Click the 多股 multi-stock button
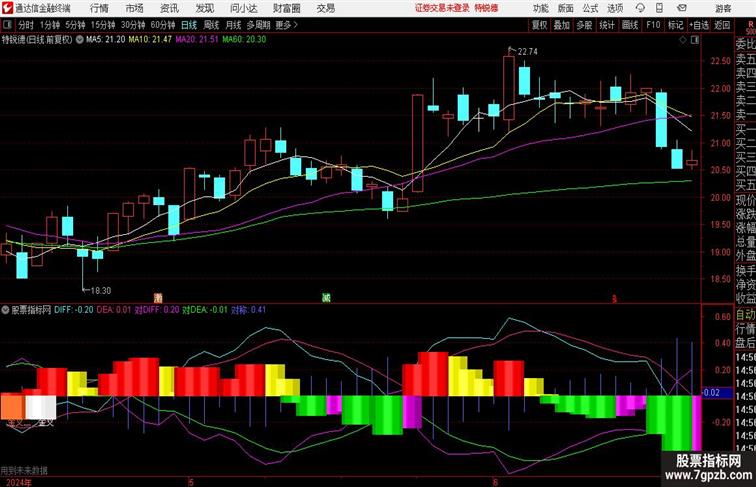Screen dimensions: 756x487 click(x=584, y=25)
